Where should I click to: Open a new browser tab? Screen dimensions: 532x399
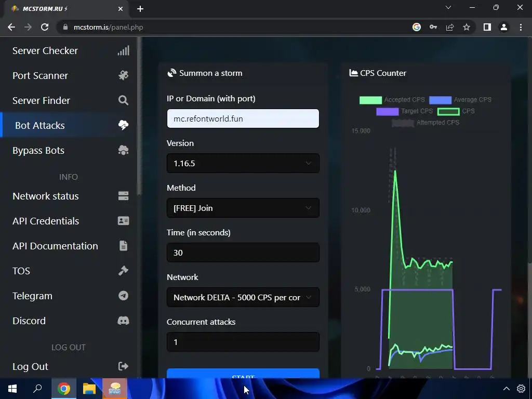(x=140, y=9)
